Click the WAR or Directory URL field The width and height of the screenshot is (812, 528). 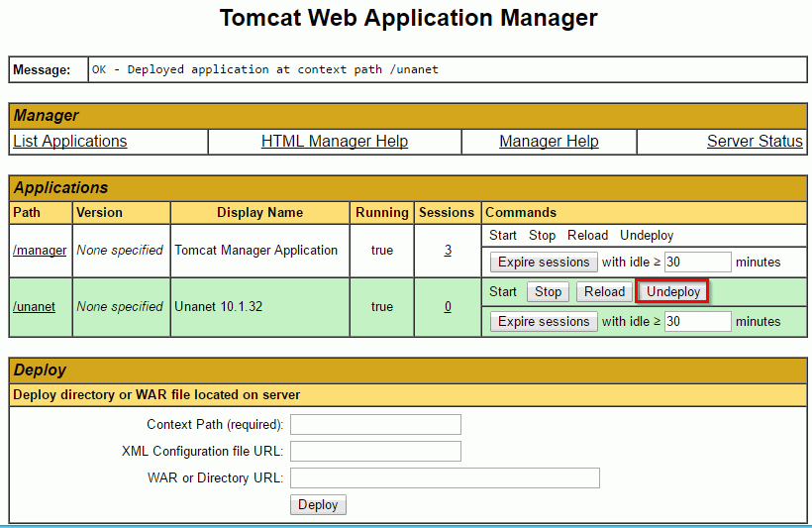(x=445, y=478)
